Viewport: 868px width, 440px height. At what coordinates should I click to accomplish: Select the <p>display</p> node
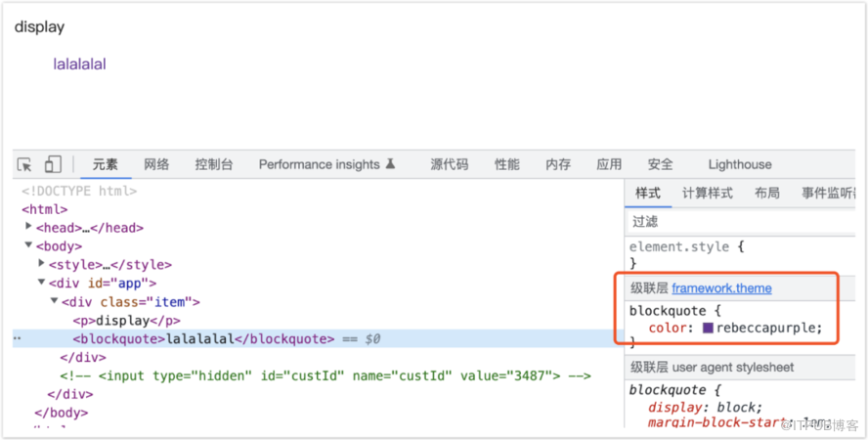coord(126,321)
